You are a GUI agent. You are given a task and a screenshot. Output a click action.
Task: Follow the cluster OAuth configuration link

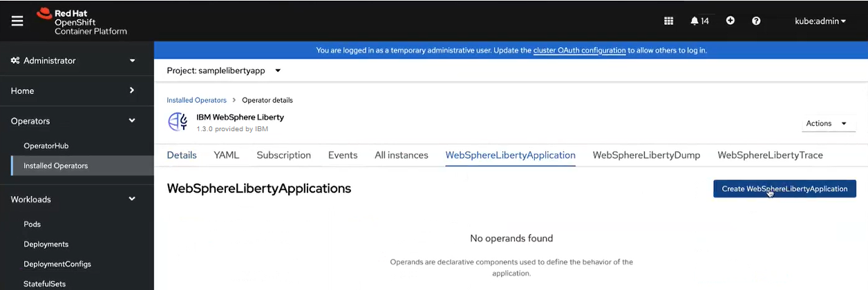(579, 50)
